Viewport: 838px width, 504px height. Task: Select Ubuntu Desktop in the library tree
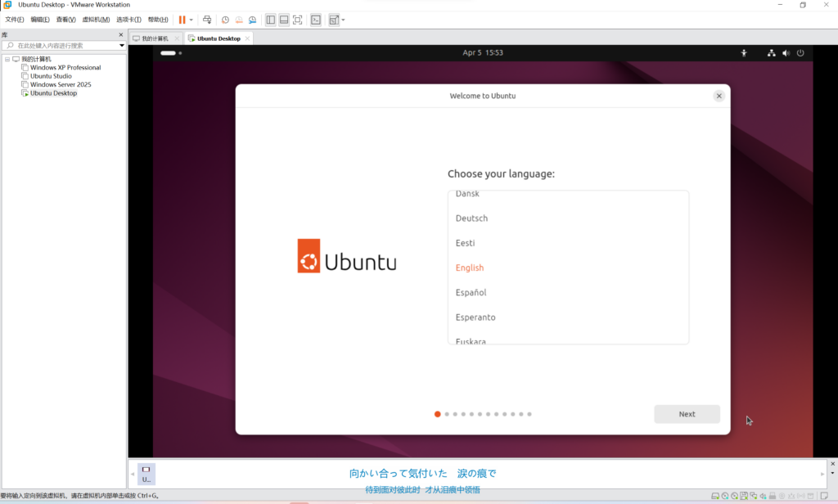click(53, 93)
